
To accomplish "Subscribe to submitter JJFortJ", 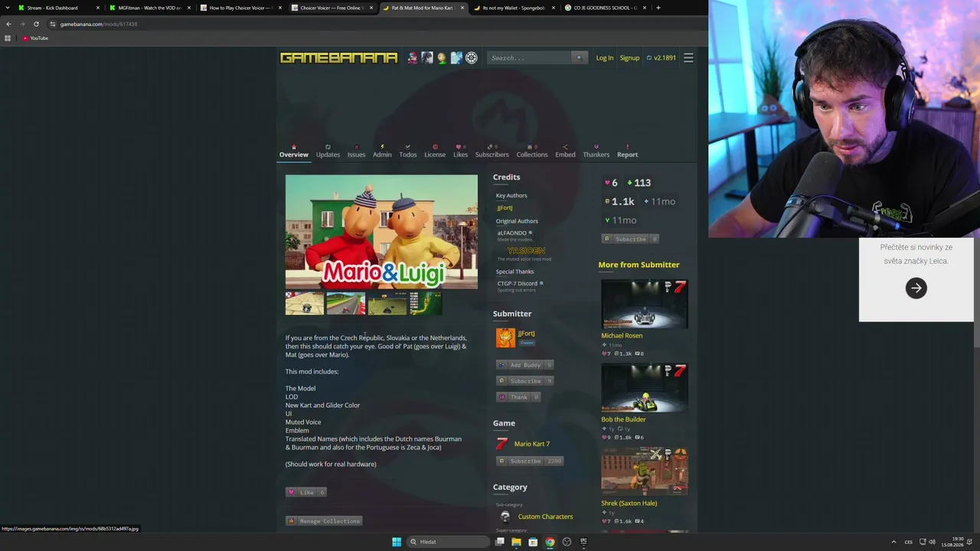I will point(524,381).
